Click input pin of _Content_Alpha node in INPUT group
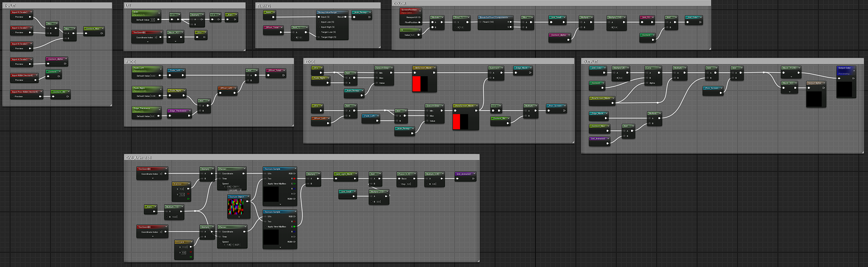 [x=49, y=64]
